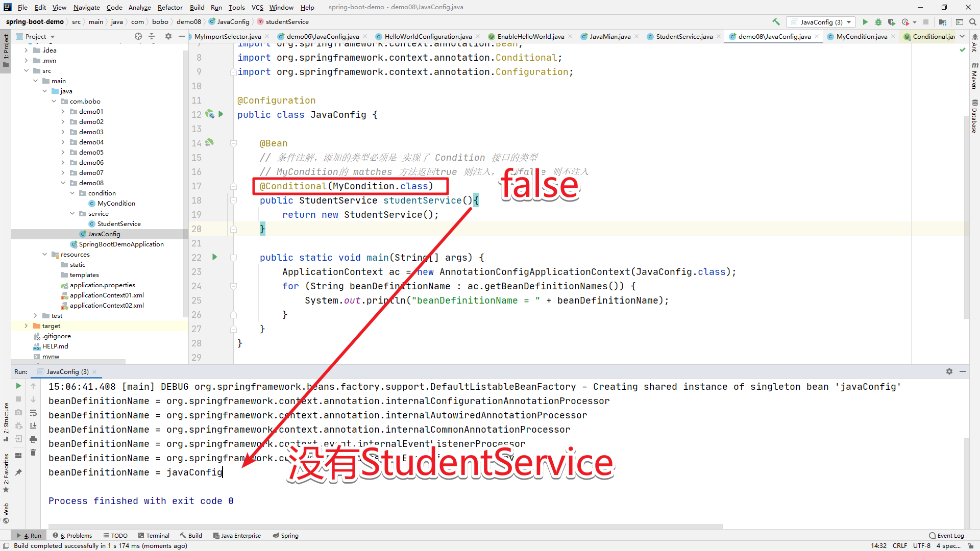This screenshot has width=980, height=551.
Task: Click the Settings gear icon in Run panel
Action: [x=950, y=371]
